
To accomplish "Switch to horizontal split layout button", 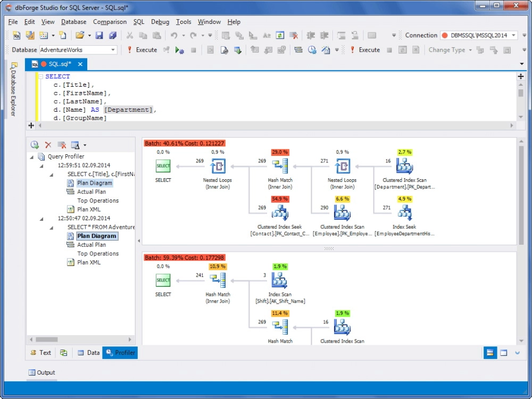I will pos(490,353).
